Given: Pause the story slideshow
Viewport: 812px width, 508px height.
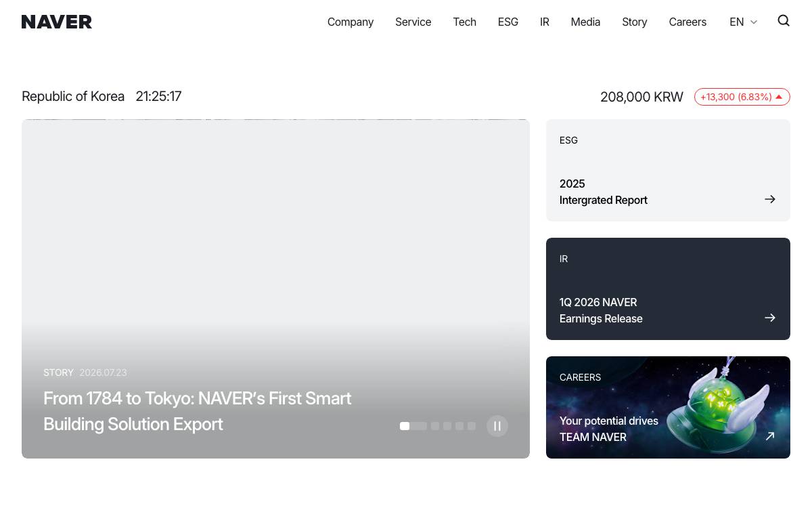Looking at the screenshot, I should point(497,426).
